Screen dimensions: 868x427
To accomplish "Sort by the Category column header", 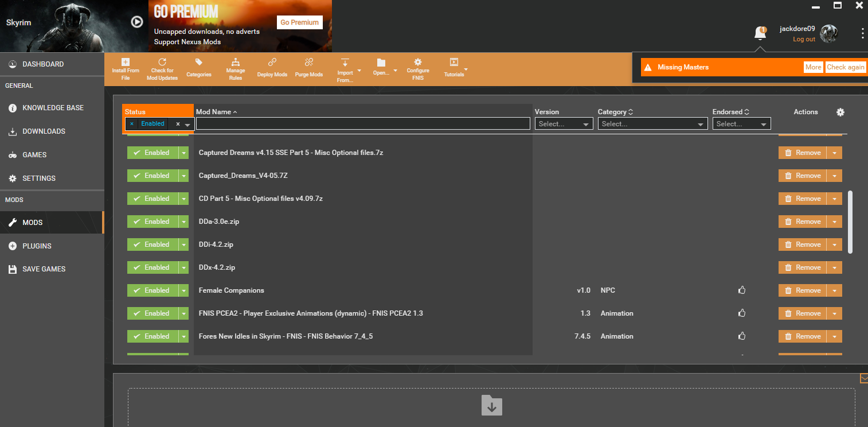I will (x=615, y=112).
